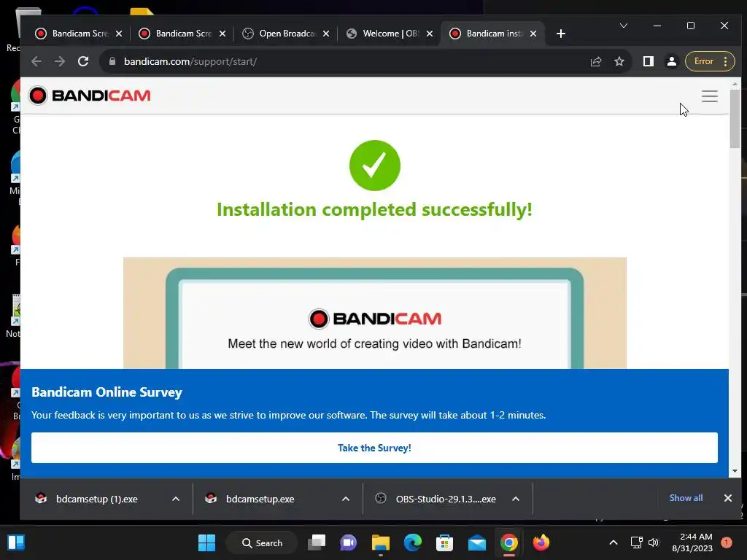Click the Chrome taskbar icon
This screenshot has height=560, width=747.
click(508, 542)
